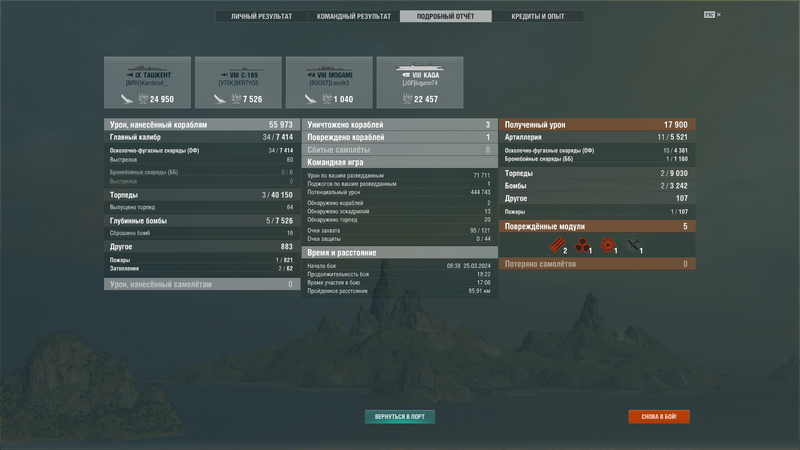Screen dimensions: 800x450
Task: Click the Полученный урон header row
Action: pos(597,125)
